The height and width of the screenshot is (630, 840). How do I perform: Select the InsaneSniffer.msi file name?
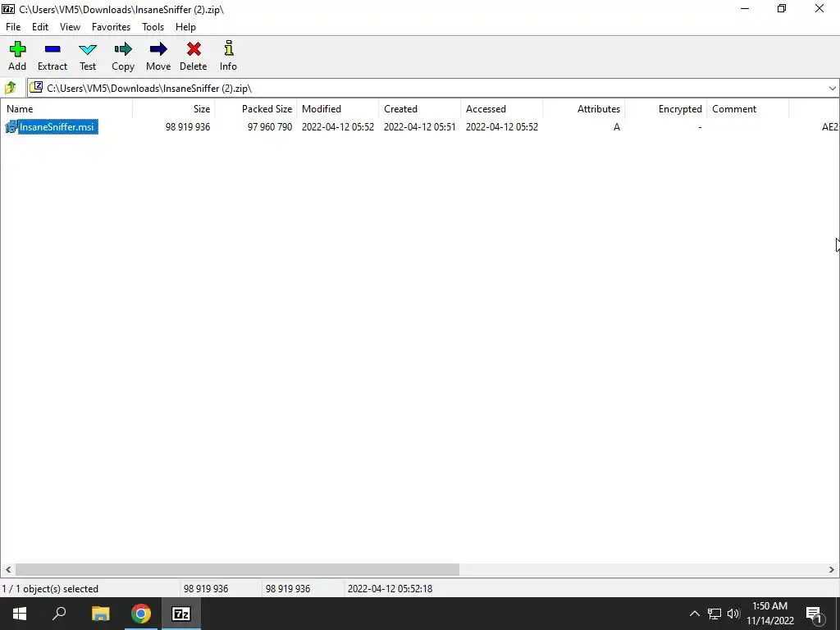click(x=57, y=127)
